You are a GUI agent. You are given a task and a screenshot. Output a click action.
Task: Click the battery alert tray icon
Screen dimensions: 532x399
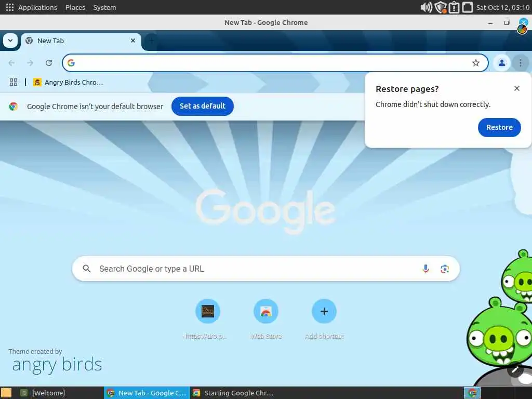point(454,7)
